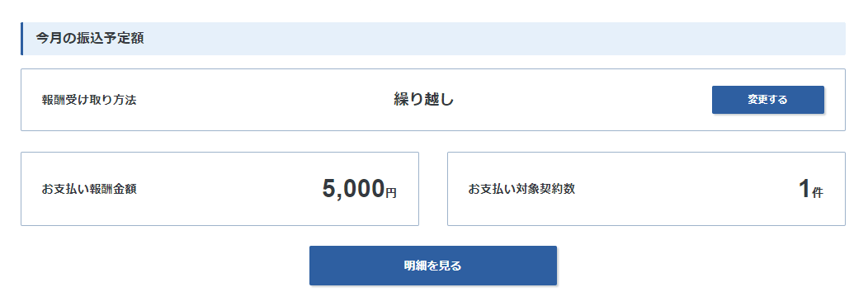Screen dimensions: 868x306
Task: Change the 繰り越し reward receiving method
Action: pos(768,100)
